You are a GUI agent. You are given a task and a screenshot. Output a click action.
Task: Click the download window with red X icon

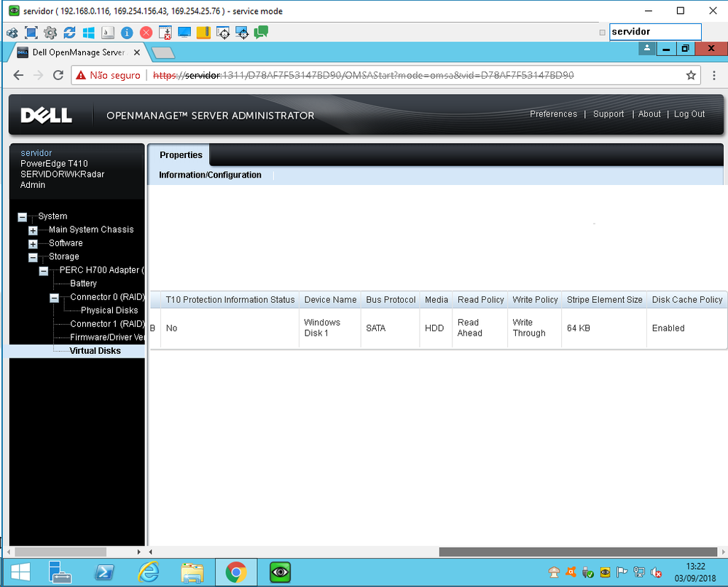pos(165,33)
